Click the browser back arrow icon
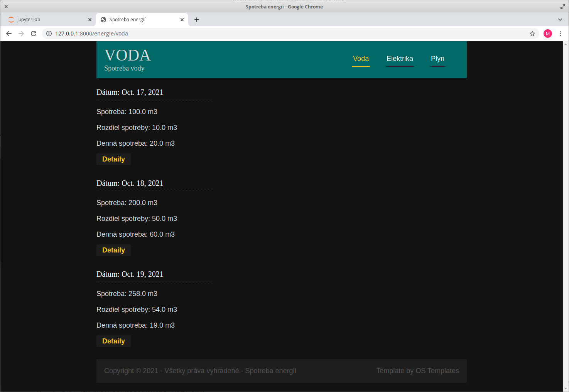The height and width of the screenshot is (392, 569). 9,34
